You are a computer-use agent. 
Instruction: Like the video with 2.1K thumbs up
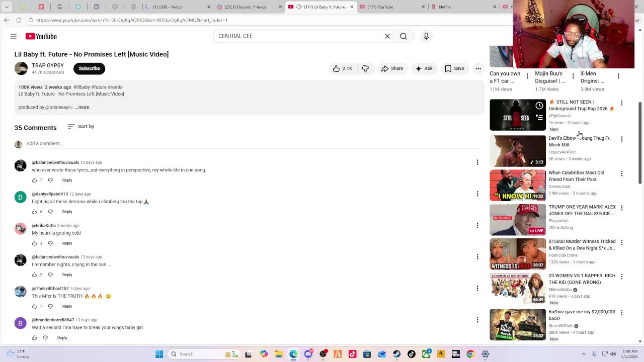(x=343, y=68)
